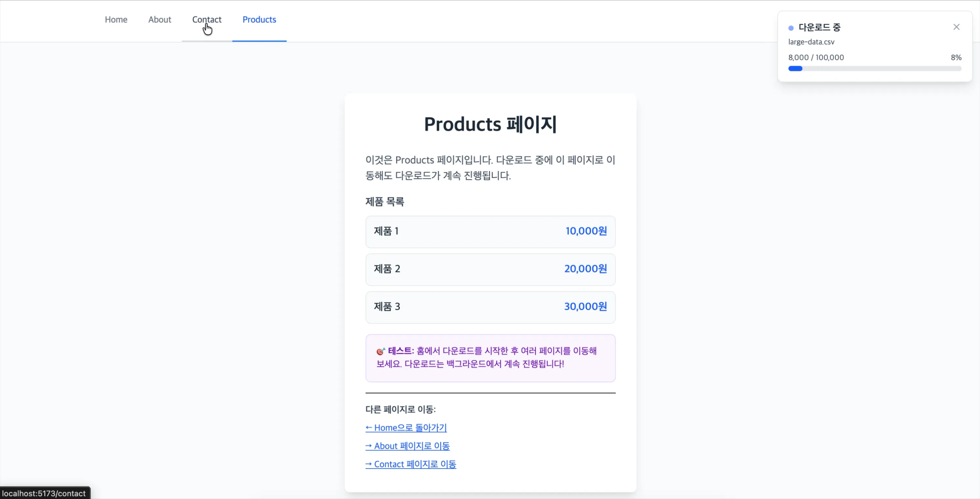Image resolution: width=980 pixels, height=499 pixels.
Task: Click the '제품 목록' subheading
Action: pyautogui.click(x=385, y=202)
